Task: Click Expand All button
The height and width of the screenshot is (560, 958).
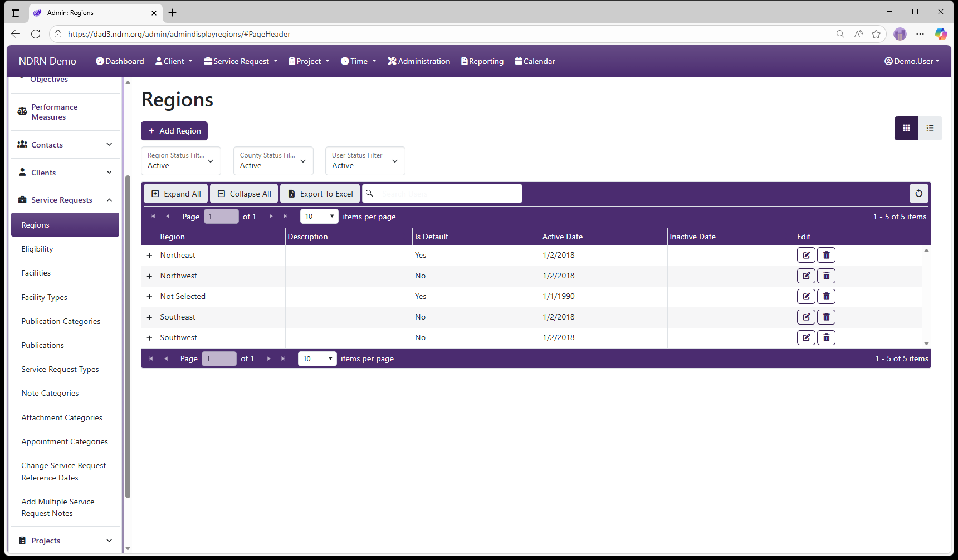Action: [x=176, y=194]
